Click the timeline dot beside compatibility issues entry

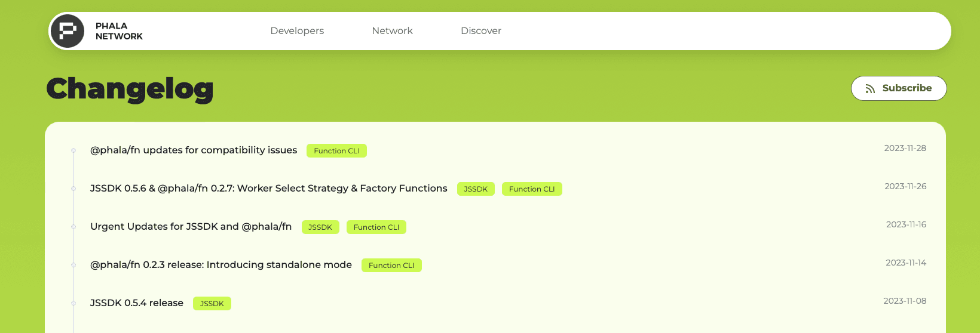coord(73,150)
